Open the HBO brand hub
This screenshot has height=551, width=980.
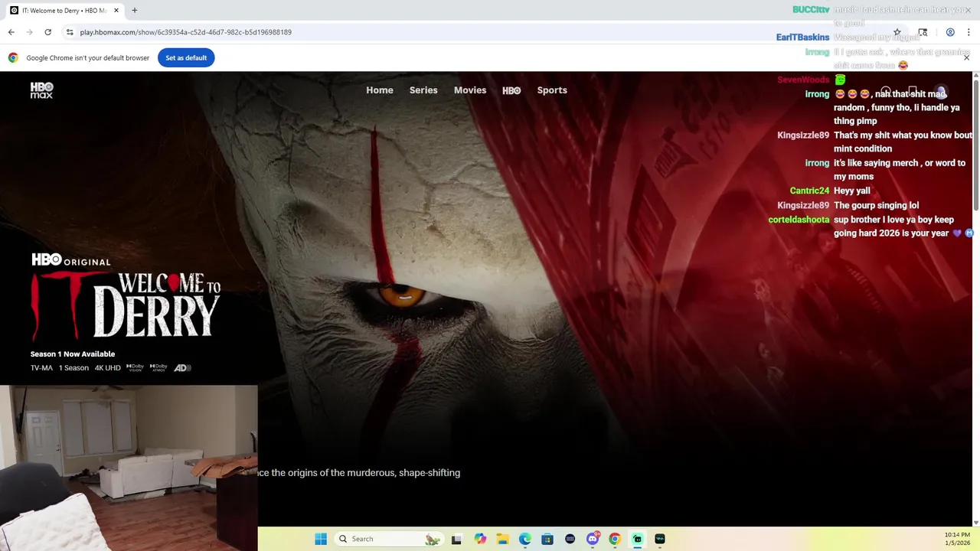click(x=511, y=90)
